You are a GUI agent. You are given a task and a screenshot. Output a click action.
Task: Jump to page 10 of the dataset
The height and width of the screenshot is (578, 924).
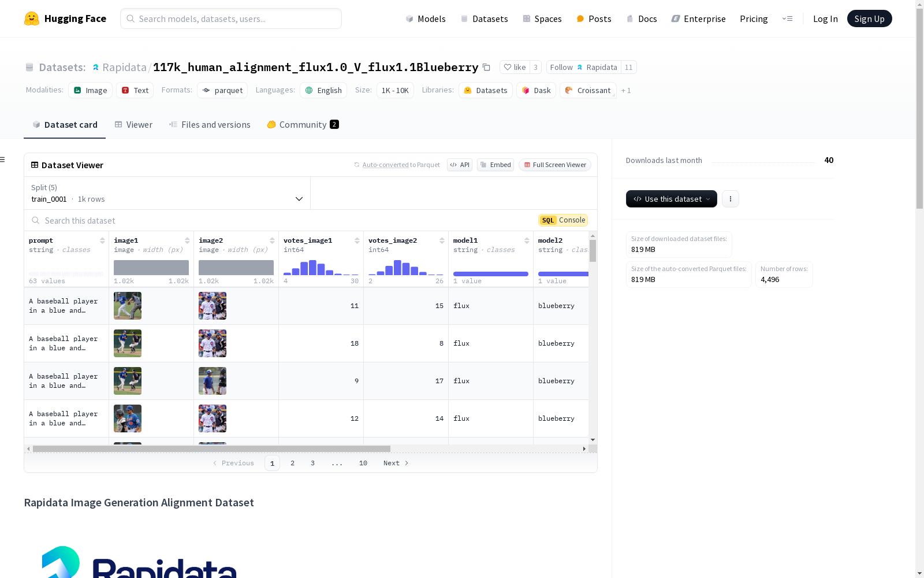363,463
